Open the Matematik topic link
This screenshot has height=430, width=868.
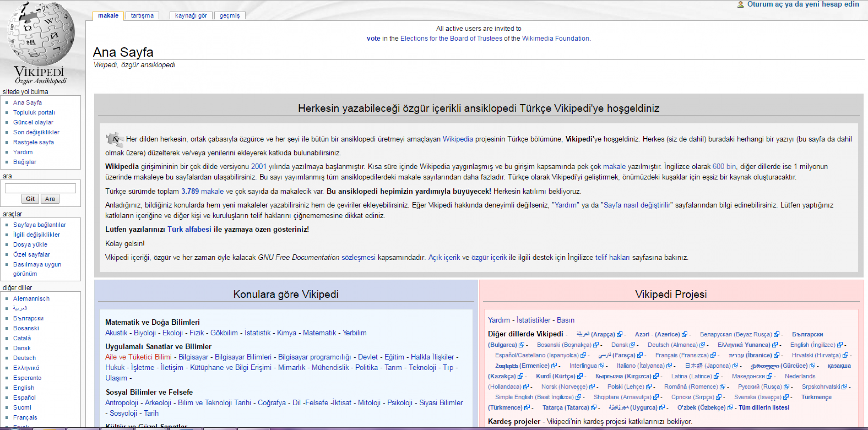coord(319,333)
